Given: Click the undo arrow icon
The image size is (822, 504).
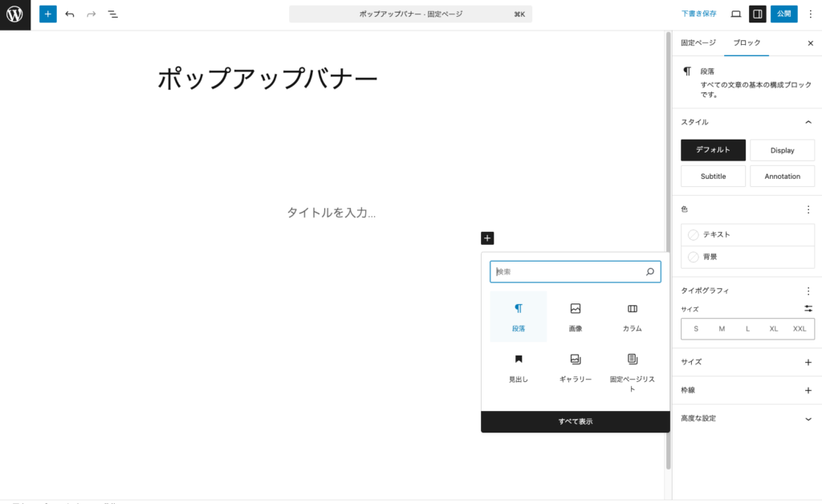Looking at the screenshot, I should click(70, 14).
